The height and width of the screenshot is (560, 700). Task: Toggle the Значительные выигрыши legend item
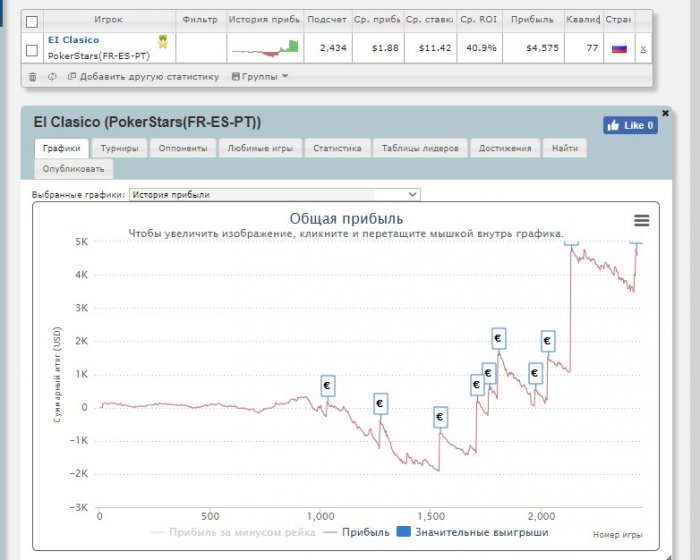[473, 532]
